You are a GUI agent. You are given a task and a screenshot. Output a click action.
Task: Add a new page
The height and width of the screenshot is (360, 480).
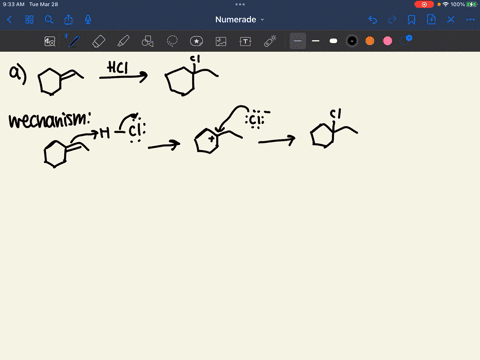coord(431,20)
